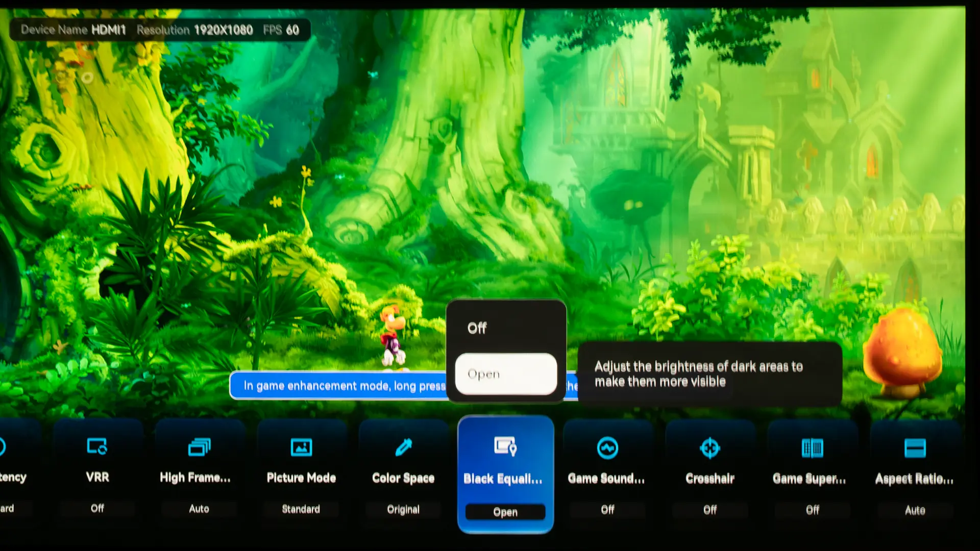Open the Color Space Original value box

click(x=403, y=510)
